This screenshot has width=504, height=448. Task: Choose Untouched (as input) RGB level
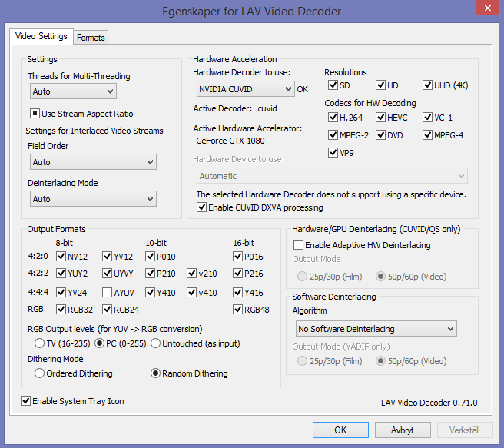coord(155,343)
